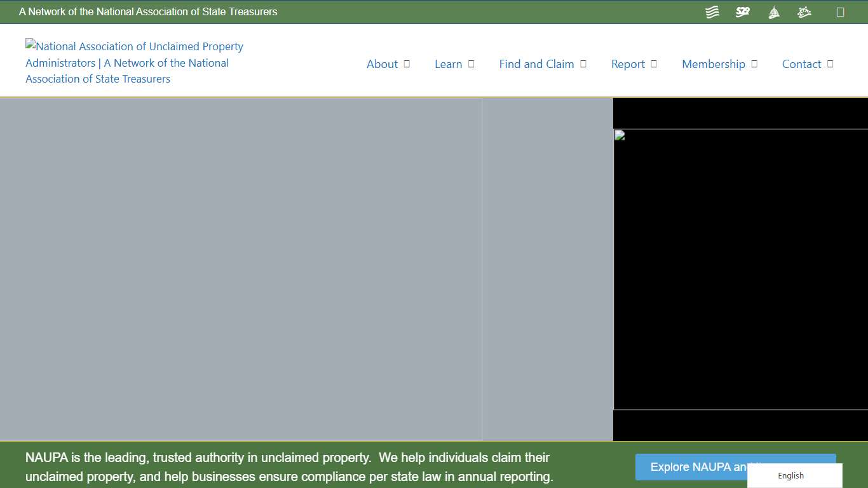This screenshot has height=488, width=868.
Task: Expand the Contact dropdown chevron
Action: (x=830, y=64)
